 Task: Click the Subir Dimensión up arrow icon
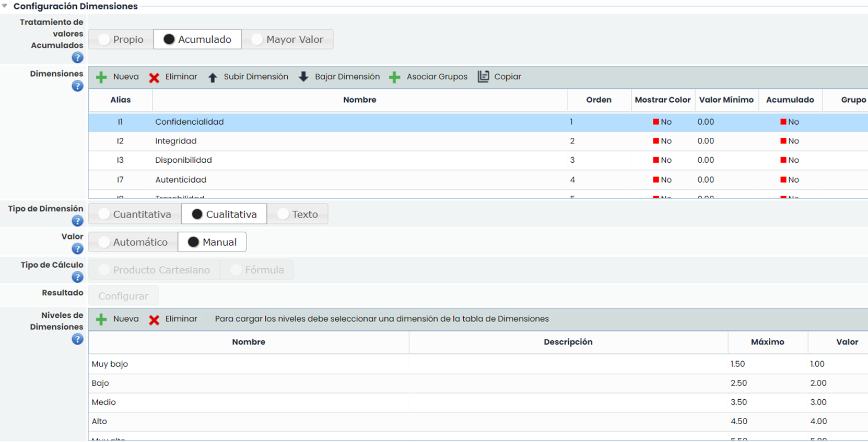coord(213,77)
